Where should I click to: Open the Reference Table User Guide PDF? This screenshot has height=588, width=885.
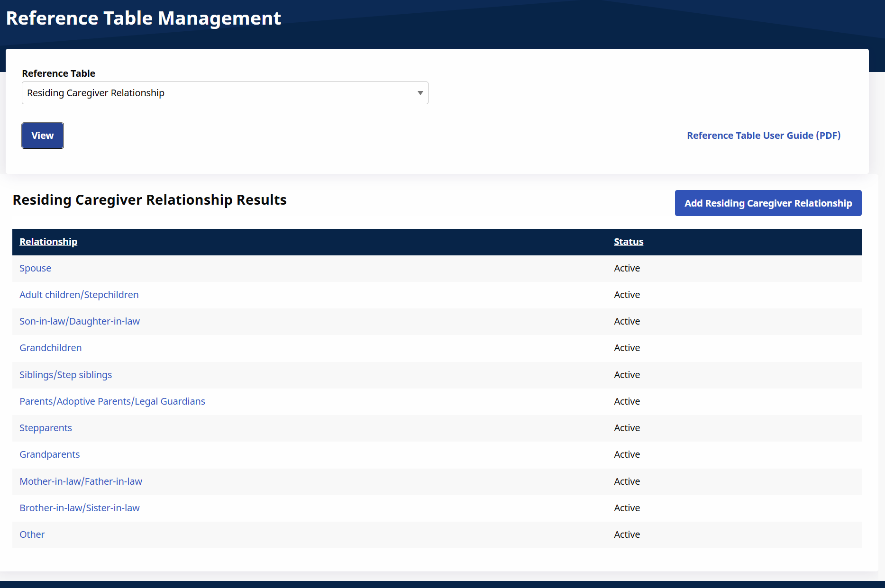pos(763,136)
